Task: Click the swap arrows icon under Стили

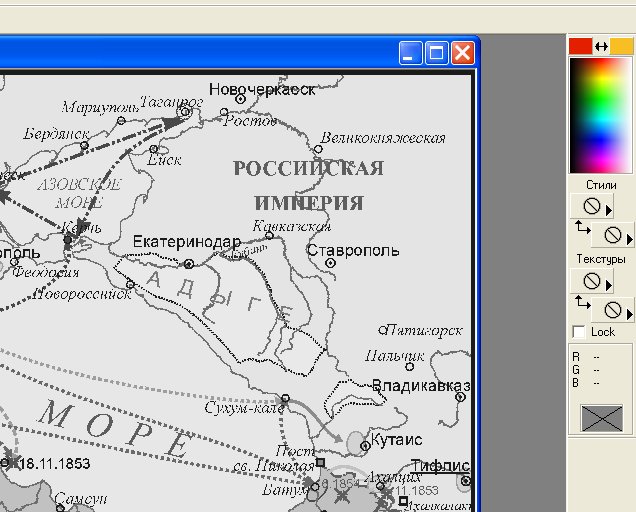Action: (x=582, y=228)
